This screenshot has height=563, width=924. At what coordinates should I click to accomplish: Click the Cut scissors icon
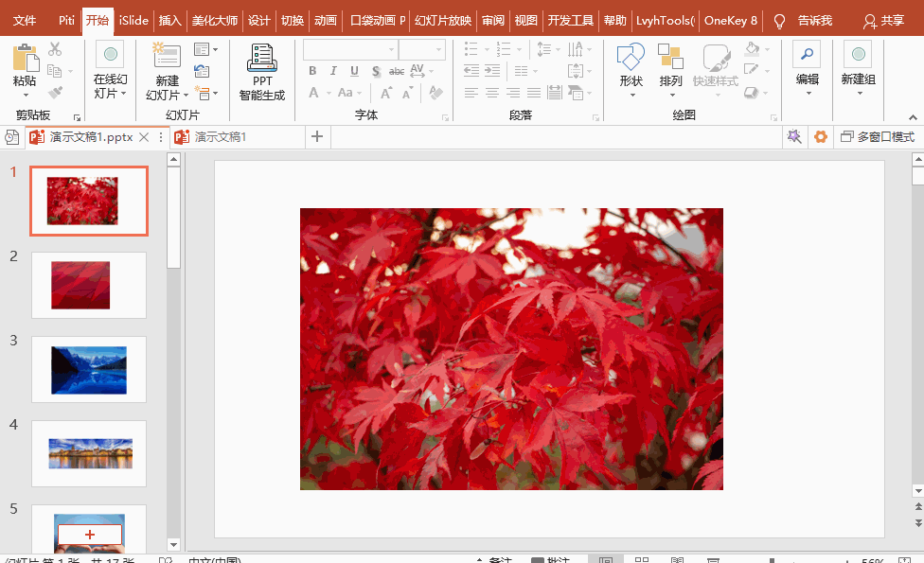[x=55, y=48]
